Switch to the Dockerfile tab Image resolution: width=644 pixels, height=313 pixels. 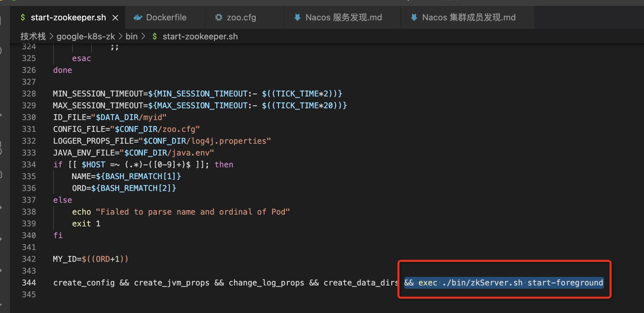pos(166,17)
